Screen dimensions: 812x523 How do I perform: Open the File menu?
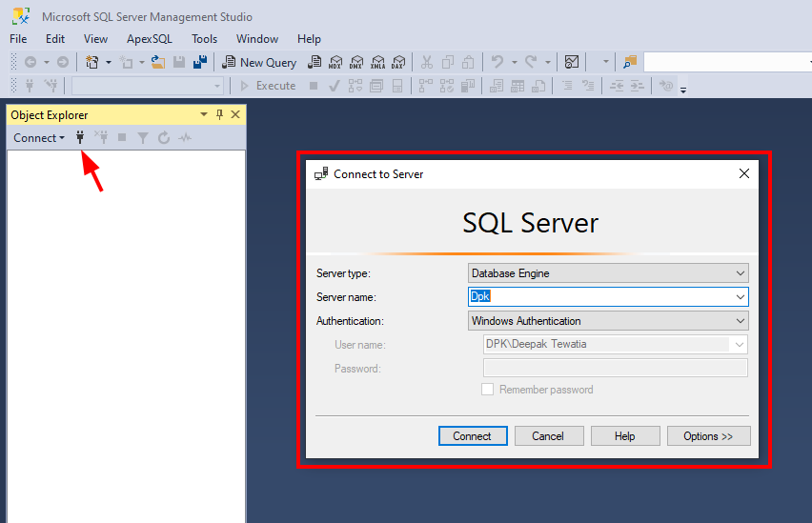pos(18,39)
